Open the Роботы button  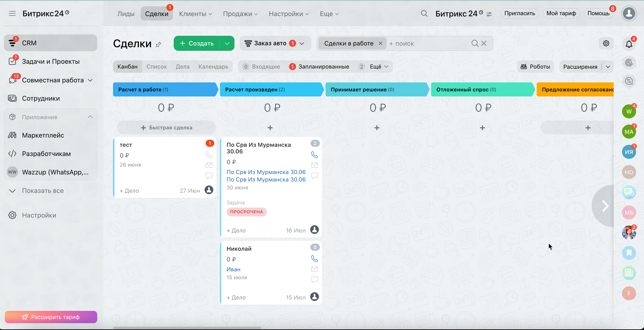click(535, 67)
